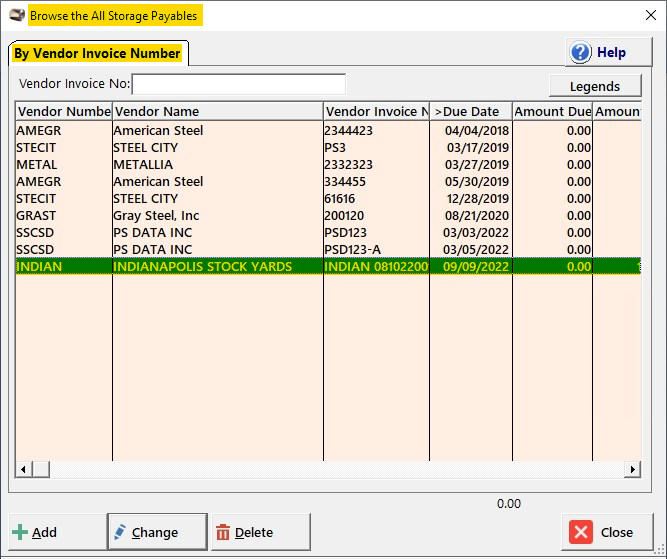Select the row with invoice 2344423
Image resolution: width=667 pixels, height=559 pixels.
coord(328,130)
